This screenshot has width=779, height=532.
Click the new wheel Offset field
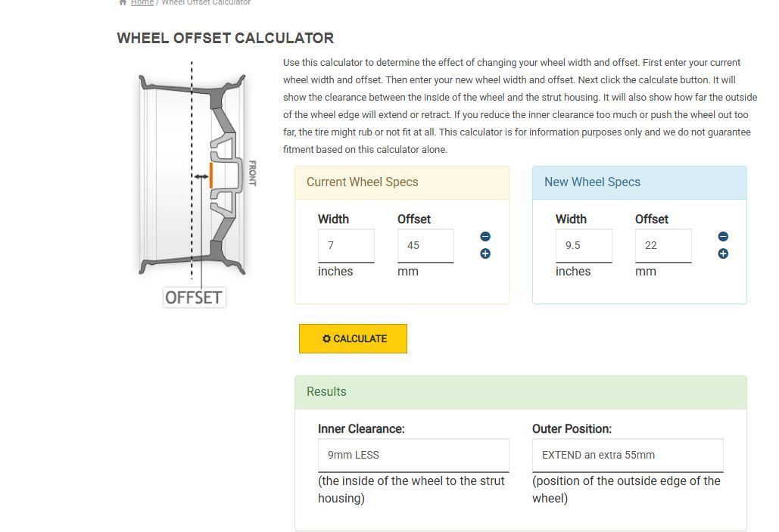pyautogui.click(x=663, y=245)
